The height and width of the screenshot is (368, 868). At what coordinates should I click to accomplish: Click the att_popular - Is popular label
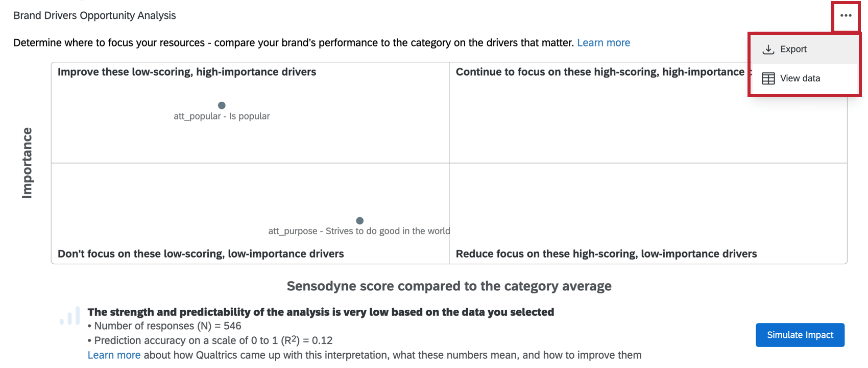coord(222,116)
